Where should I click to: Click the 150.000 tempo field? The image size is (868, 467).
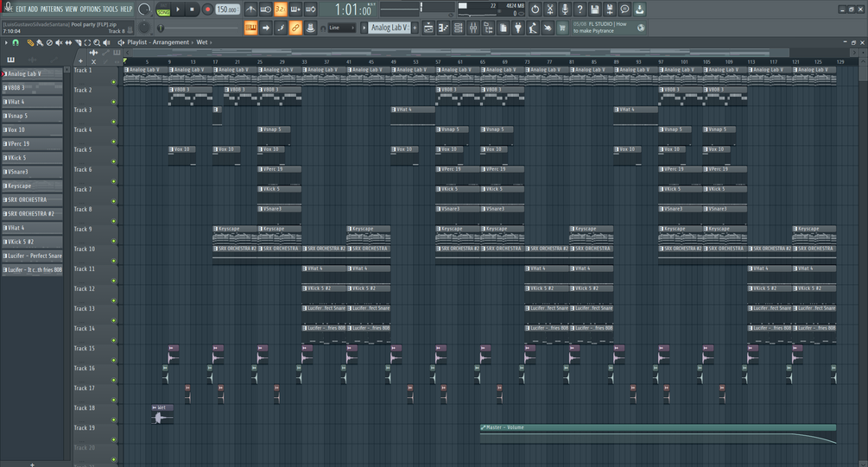tap(227, 9)
